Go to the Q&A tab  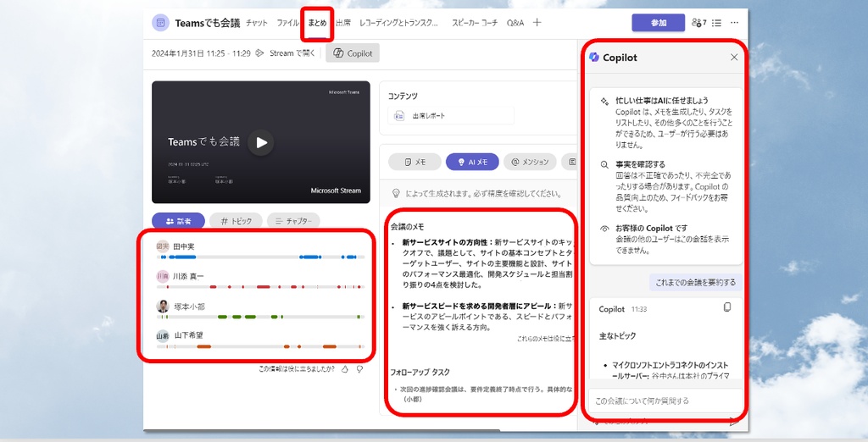(x=515, y=23)
